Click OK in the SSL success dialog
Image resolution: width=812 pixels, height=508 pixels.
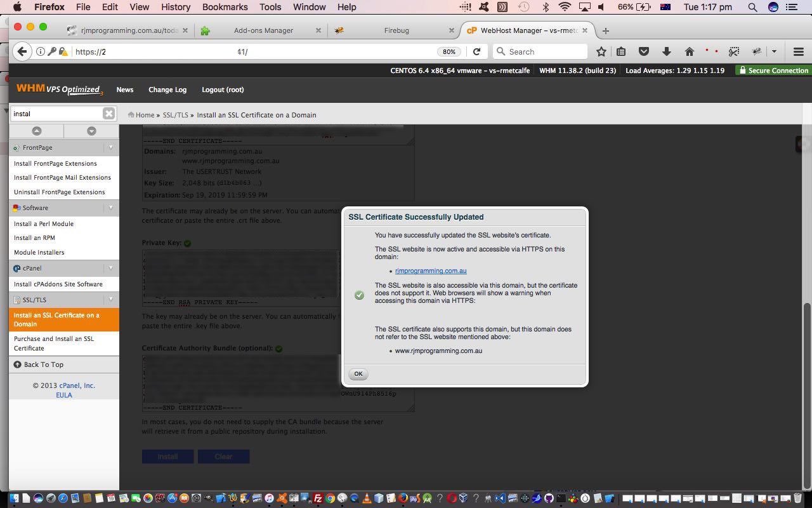click(358, 374)
